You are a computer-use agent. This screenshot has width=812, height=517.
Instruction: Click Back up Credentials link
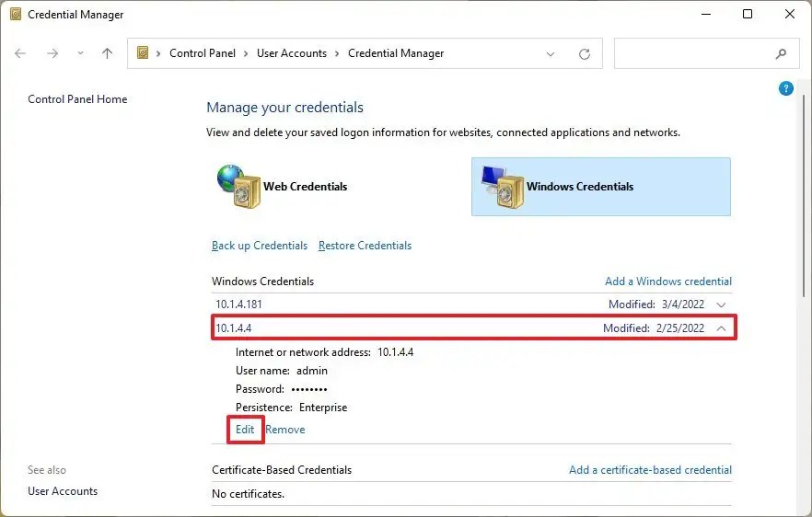tap(260, 246)
